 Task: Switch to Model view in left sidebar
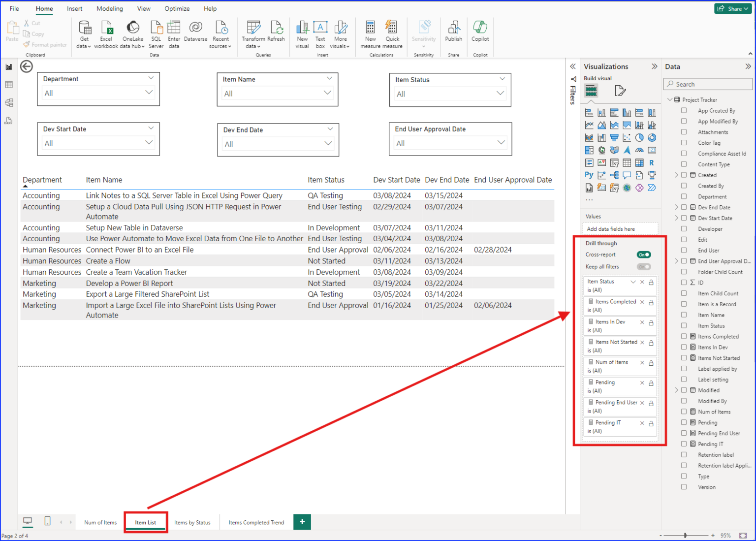tap(8, 102)
